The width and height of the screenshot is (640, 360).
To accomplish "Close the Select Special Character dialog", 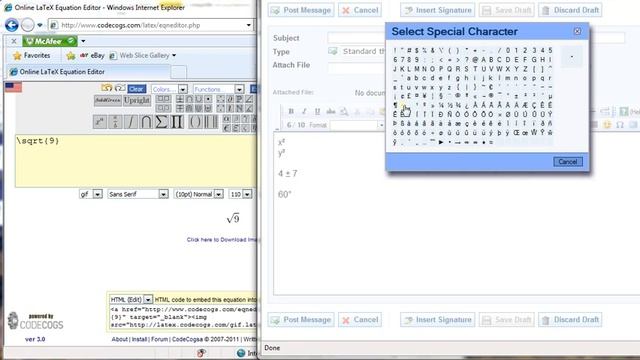I will tap(577, 31).
